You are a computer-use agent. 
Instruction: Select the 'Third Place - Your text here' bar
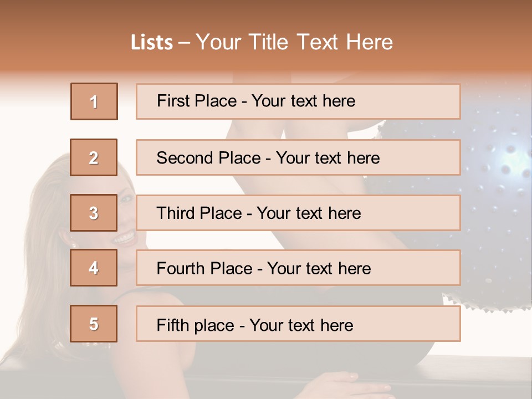[x=298, y=213]
